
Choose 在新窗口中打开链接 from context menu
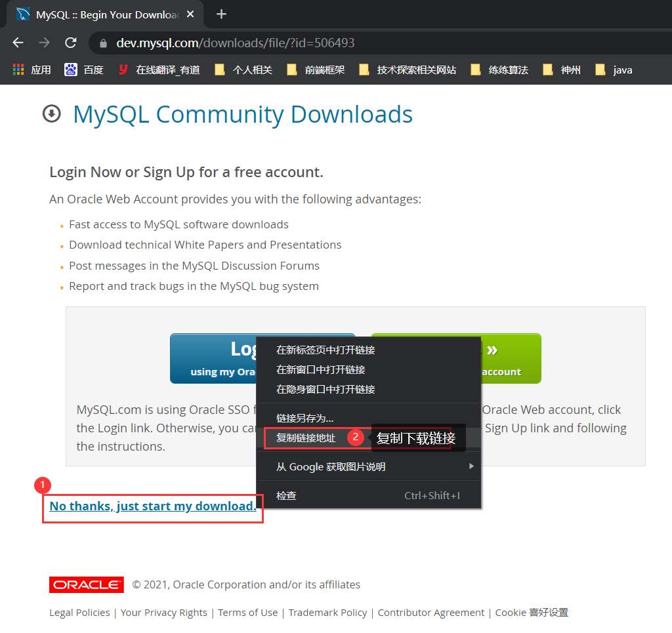(x=369, y=369)
